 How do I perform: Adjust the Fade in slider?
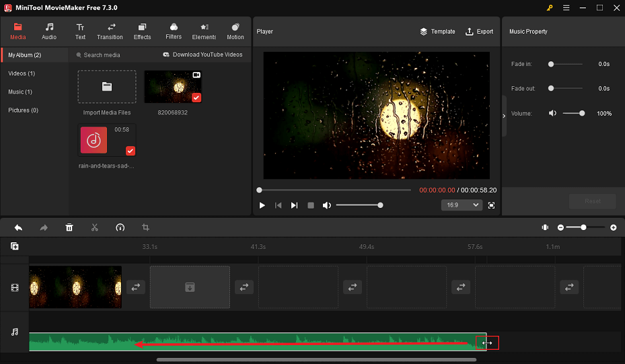point(566,64)
